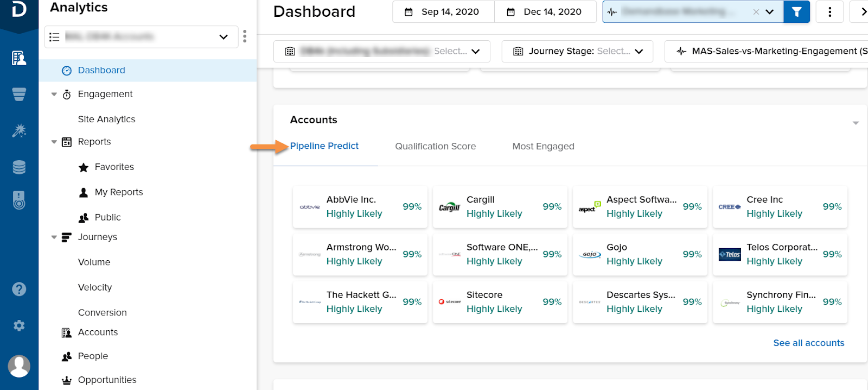Click the Journeys stacked bars icon
Viewport: 868px width, 390px height.
pyautogui.click(x=67, y=237)
